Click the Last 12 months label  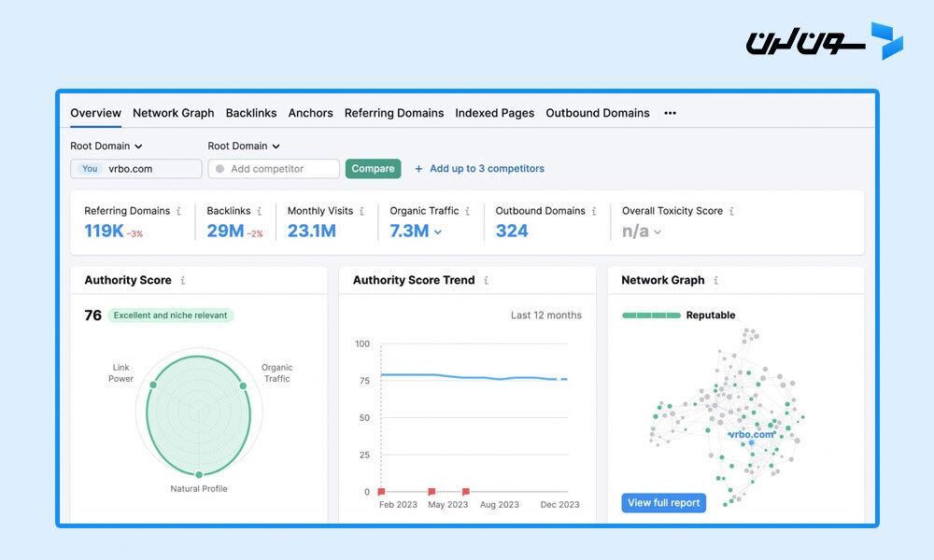tap(546, 315)
